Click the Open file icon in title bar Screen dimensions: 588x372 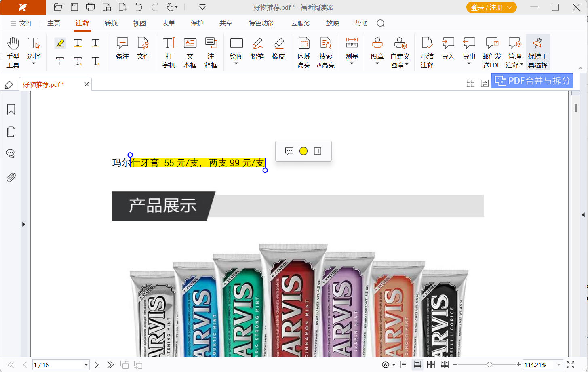58,7
